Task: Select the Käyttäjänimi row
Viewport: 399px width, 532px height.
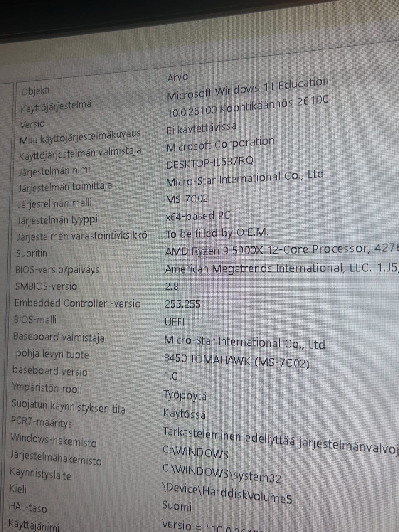Action: [34, 525]
